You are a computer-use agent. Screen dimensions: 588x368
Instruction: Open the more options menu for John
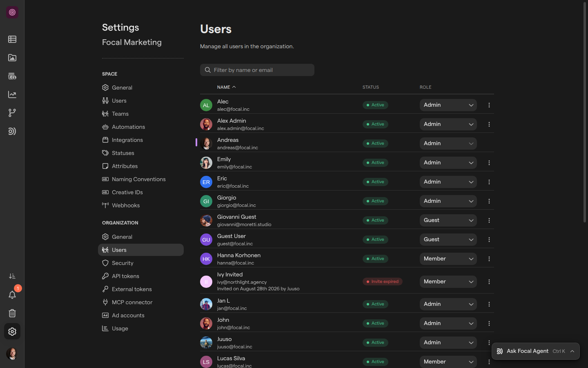coord(489,323)
